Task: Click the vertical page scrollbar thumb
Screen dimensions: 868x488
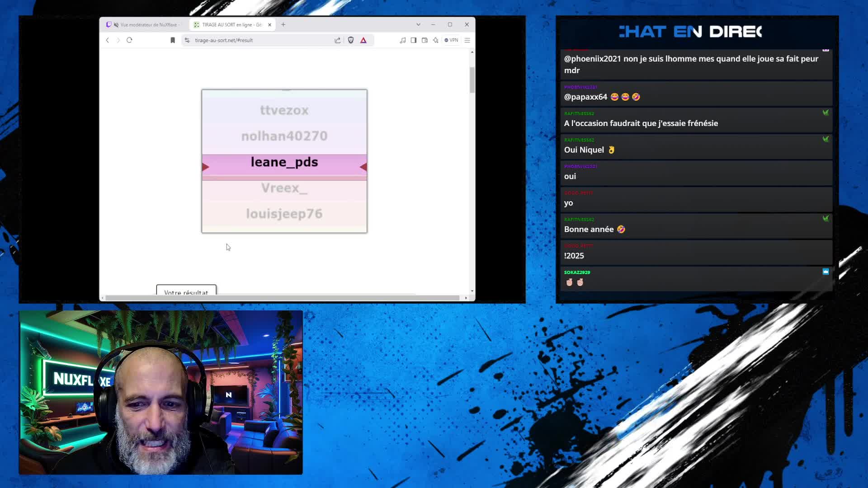Action: tap(472, 80)
